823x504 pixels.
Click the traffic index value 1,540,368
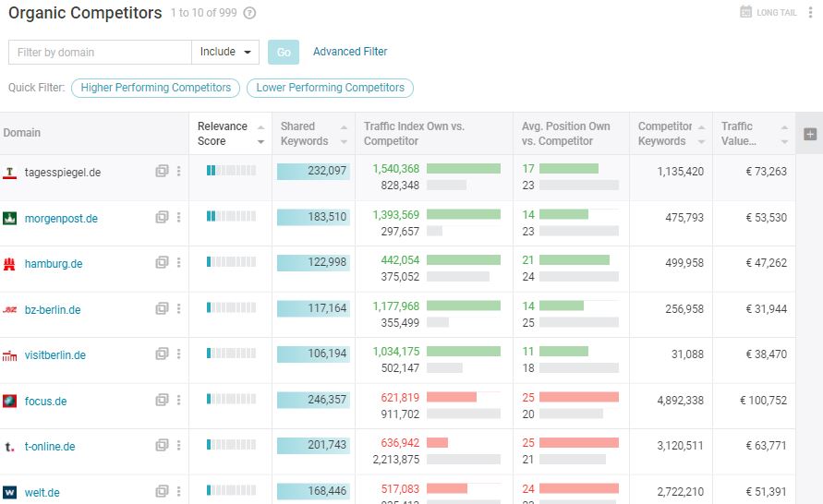click(x=396, y=169)
